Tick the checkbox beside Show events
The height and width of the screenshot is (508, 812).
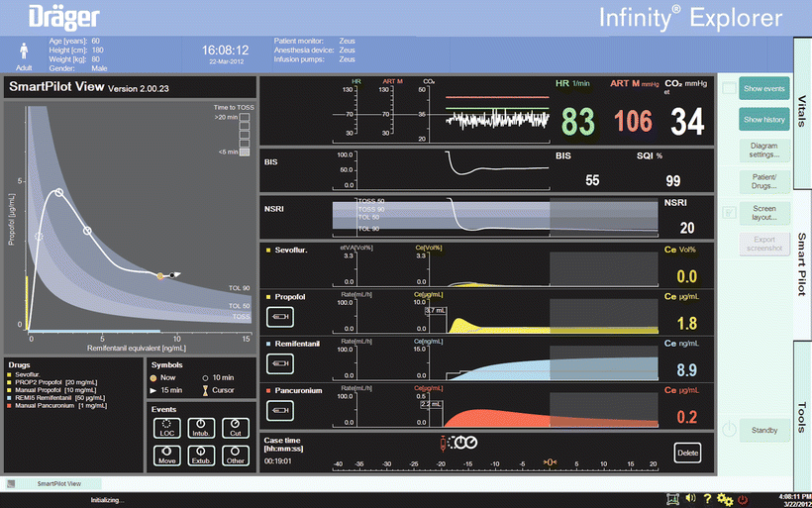click(x=730, y=89)
